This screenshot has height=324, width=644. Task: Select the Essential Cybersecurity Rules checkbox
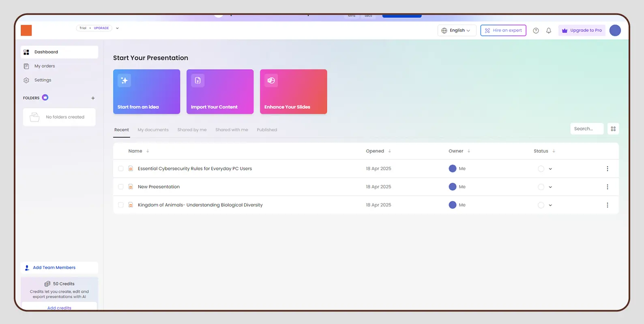[x=121, y=169]
